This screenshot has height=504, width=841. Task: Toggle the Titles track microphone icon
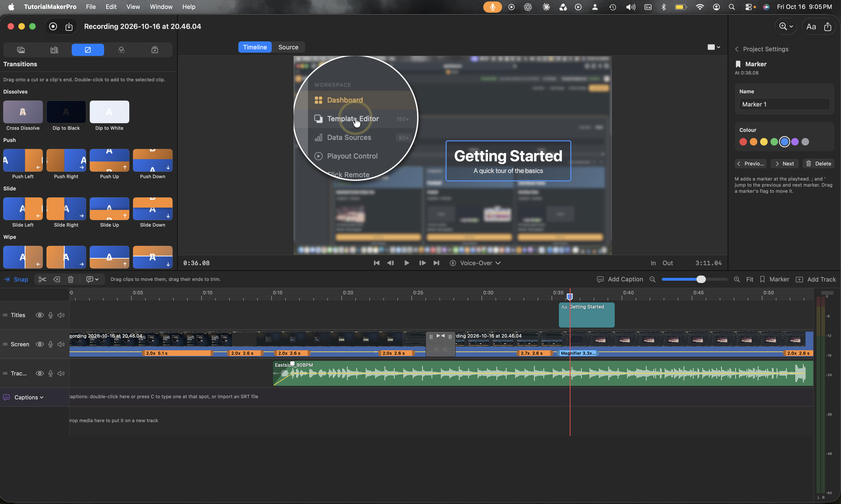(50, 315)
